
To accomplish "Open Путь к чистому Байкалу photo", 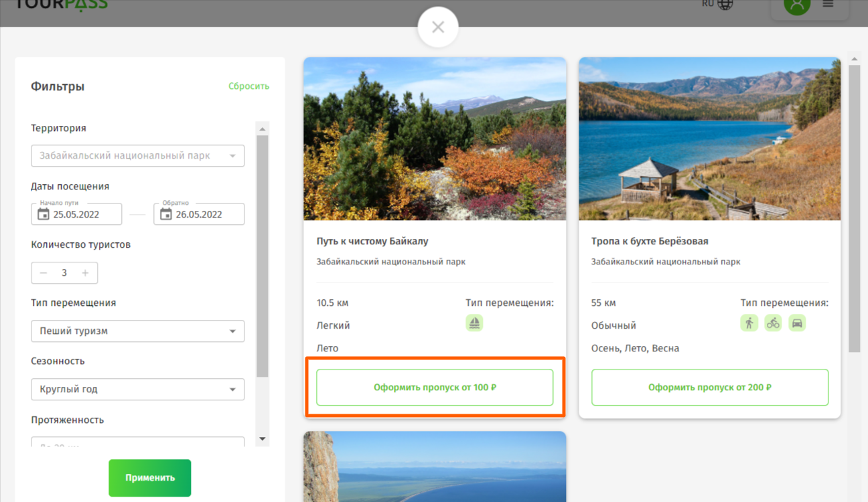I will [435, 139].
